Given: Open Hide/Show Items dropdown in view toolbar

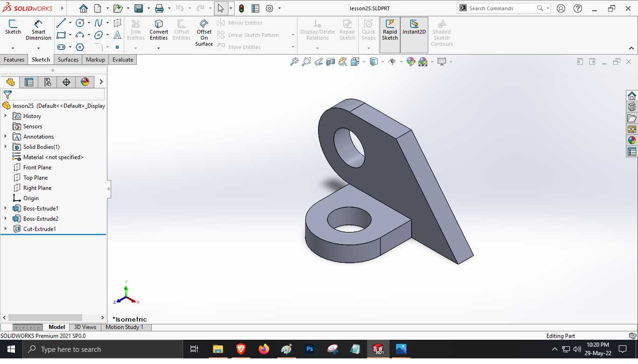Looking at the screenshot, I should 402,62.
